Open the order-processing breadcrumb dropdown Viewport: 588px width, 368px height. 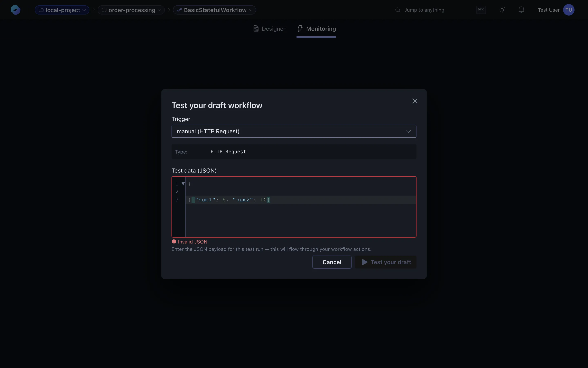click(131, 10)
